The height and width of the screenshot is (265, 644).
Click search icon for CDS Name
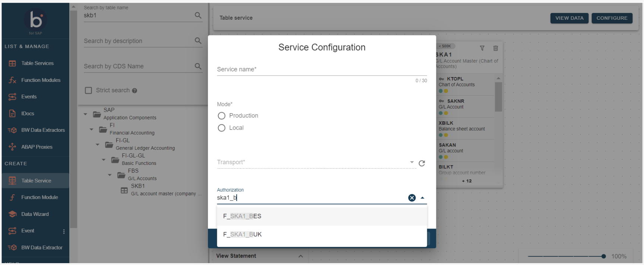[198, 66]
